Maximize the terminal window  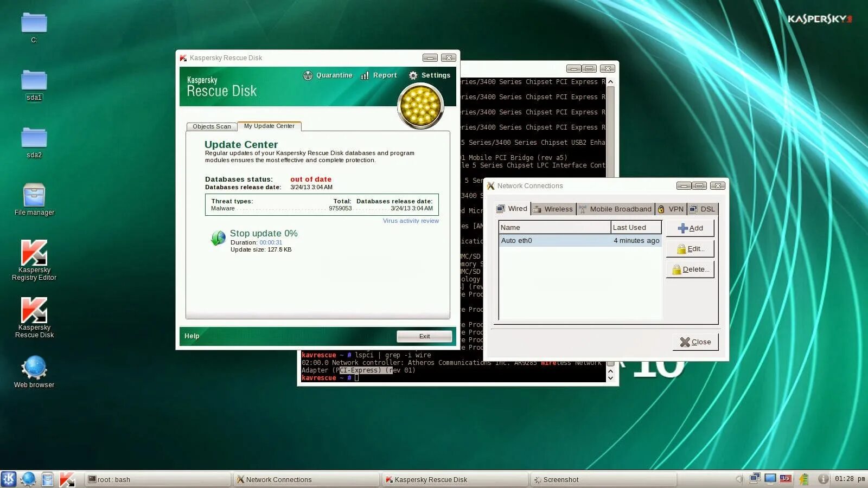coord(589,69)
